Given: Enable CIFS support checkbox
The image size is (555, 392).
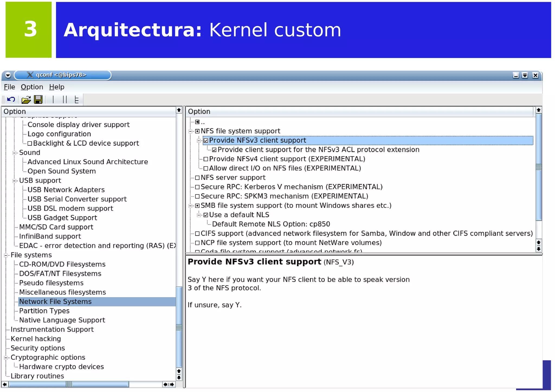Looking at the screenshot, I should point(197,234).
